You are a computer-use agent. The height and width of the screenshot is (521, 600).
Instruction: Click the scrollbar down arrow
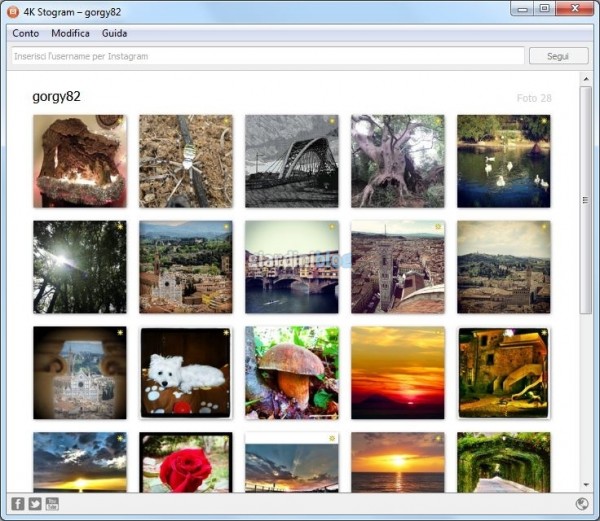point(586,485)
